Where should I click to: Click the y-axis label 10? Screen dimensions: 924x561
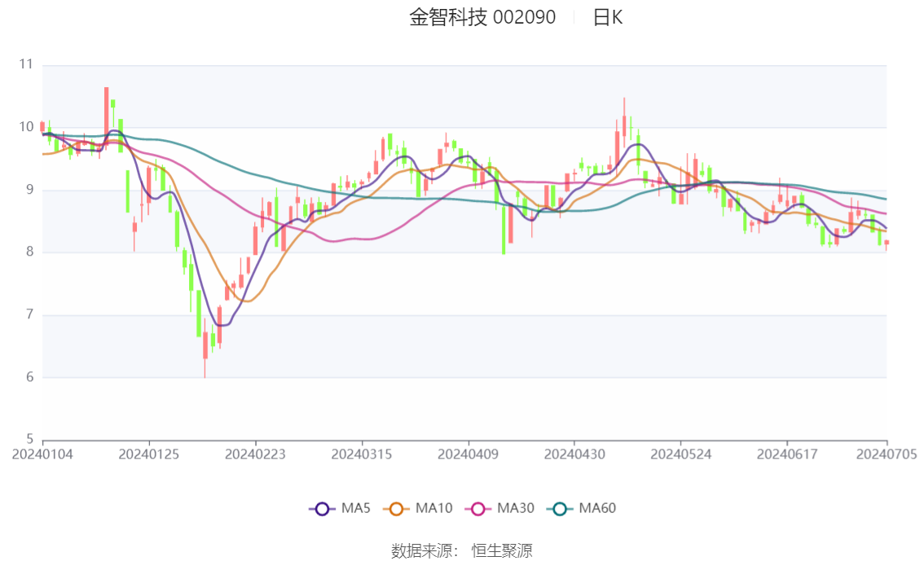pyautogui.click(x=26, y=127)
